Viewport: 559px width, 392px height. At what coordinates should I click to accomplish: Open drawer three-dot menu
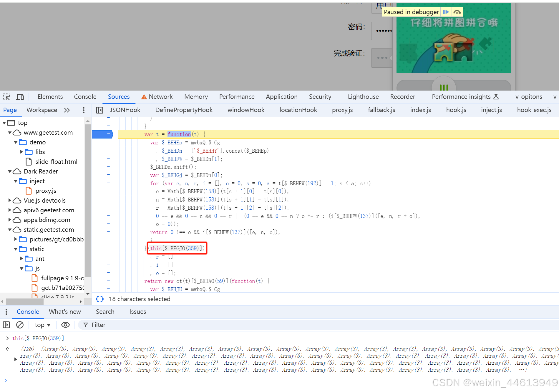coord(6,312)
